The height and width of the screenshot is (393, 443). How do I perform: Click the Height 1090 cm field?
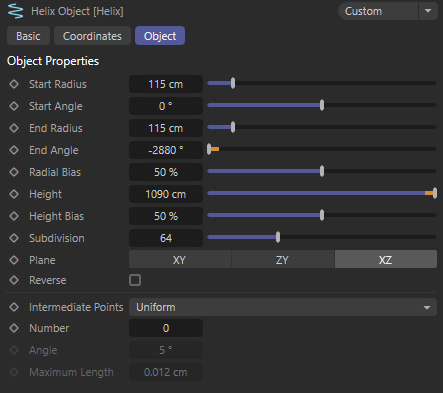click(166, 194)
